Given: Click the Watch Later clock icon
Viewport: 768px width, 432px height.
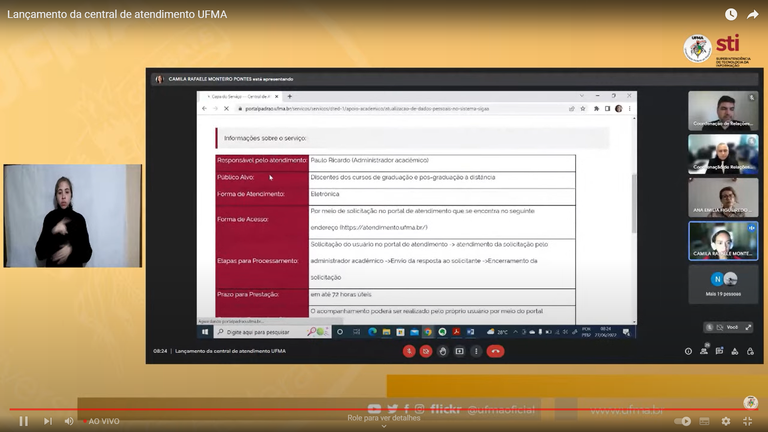Looking at the screenshot, I should pos(730,14).
